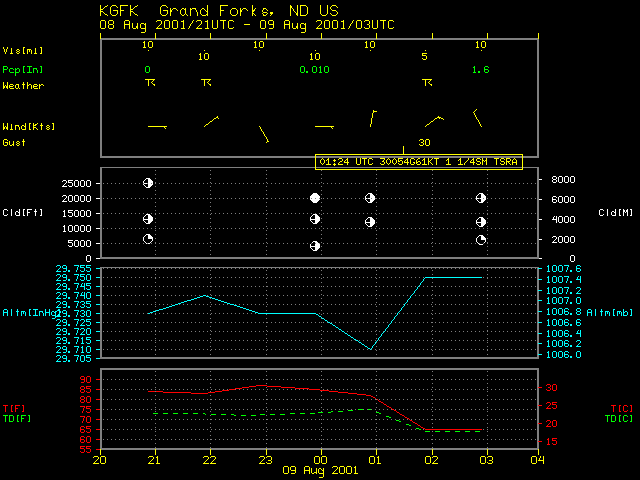Screen dimensions: 640x480
Task: Click the green TD[C] label
Action: (619, 419)
